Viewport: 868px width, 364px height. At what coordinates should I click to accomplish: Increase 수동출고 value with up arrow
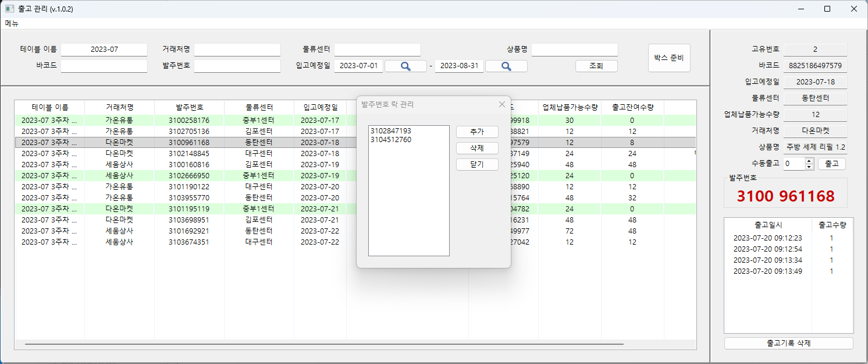click(809, 161)
